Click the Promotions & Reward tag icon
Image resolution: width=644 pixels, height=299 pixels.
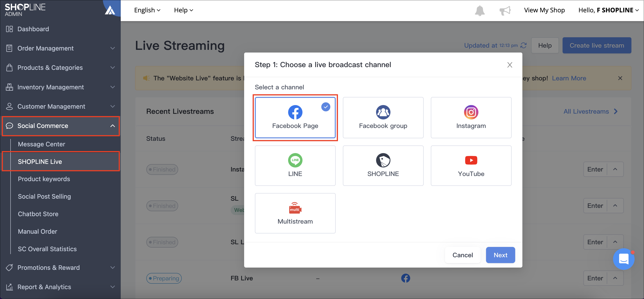(x=9, y=268)
